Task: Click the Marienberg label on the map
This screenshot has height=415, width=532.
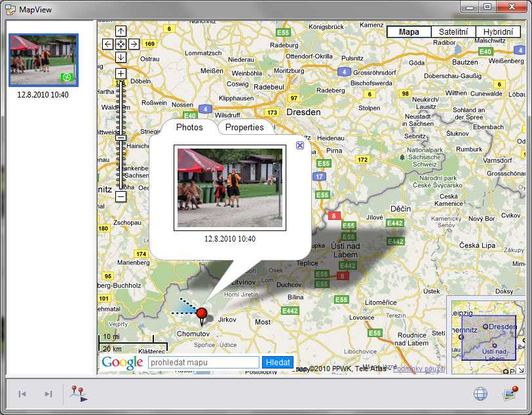Action: [x=134, y=262]
